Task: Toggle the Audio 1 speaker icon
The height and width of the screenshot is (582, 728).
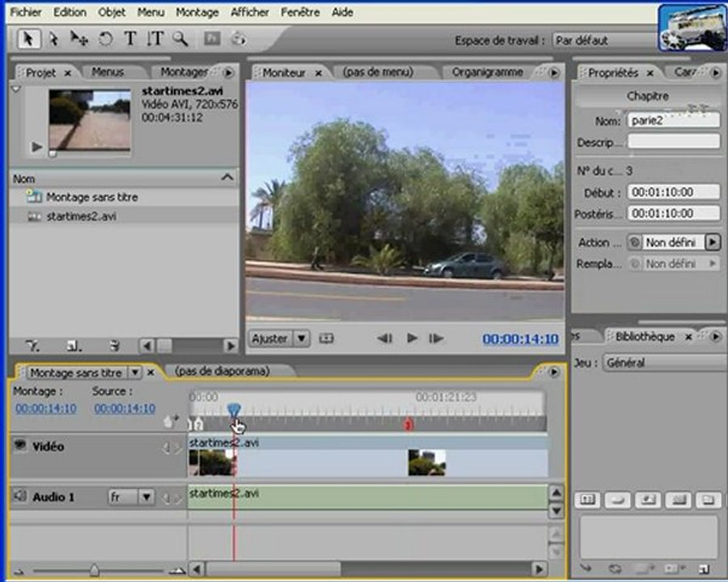Action: pyautogui.click(x=19, y=496)
